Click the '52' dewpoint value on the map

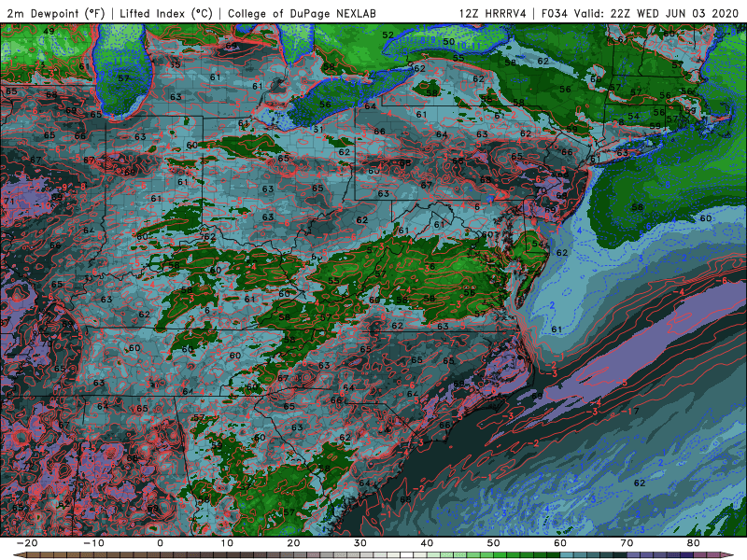[x=388, y=35]
